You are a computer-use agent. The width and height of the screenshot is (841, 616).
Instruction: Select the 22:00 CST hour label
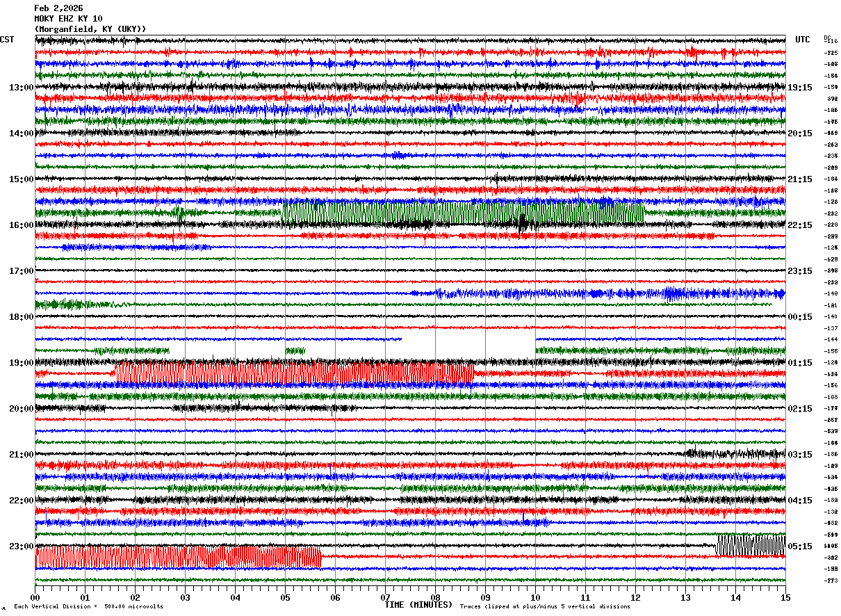pyautogui.click(x=22, y=501)
